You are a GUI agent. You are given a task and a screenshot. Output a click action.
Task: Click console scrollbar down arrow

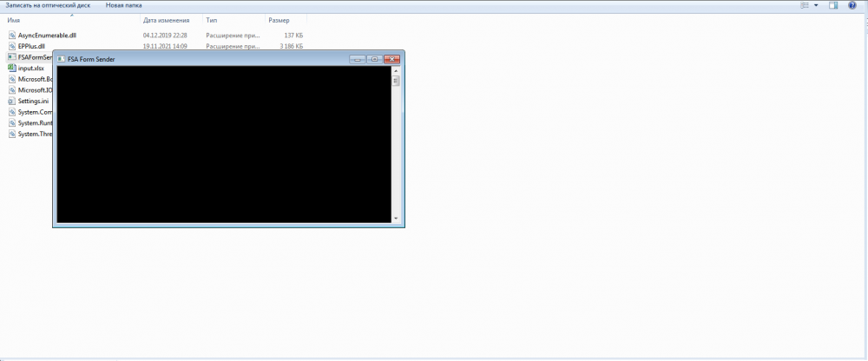pyautogui.click(x=396, y=219)
